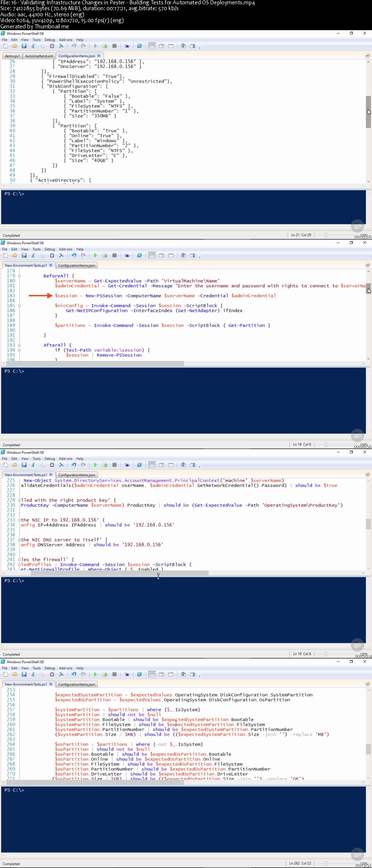Click 'Ln 262 Col 22' status text
Screen dimensions: 372x868
(x=300, y=863)
